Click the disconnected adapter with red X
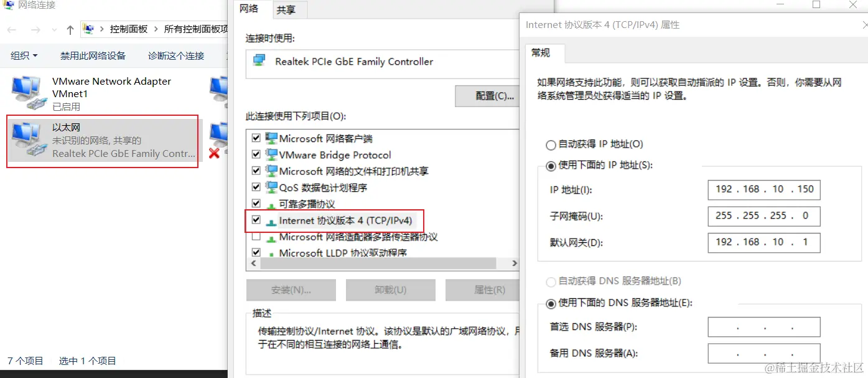Viewport: 868px width, 378px height. point(218,139)
